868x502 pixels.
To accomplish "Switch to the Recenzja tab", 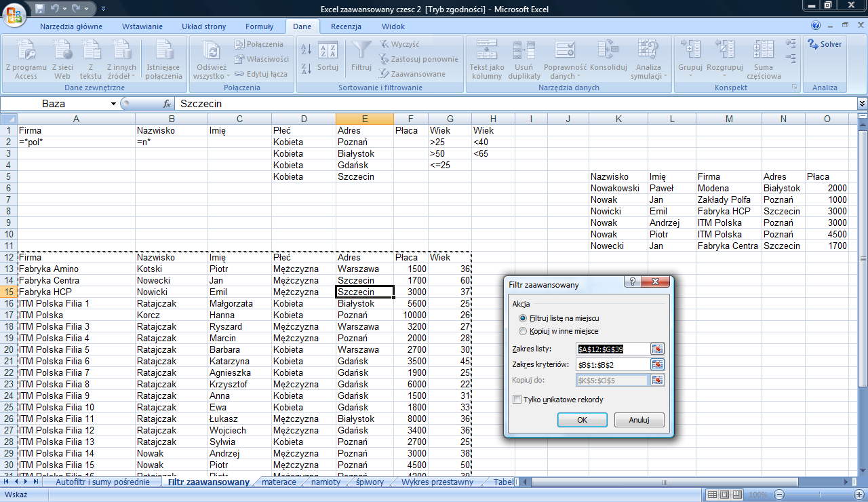I will [346, 26].
